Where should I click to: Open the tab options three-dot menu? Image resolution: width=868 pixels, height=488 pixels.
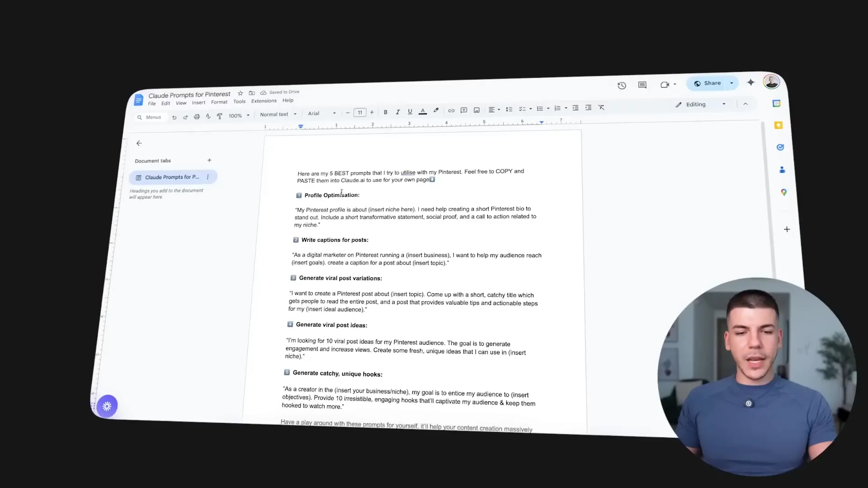[x=208, y=177]
